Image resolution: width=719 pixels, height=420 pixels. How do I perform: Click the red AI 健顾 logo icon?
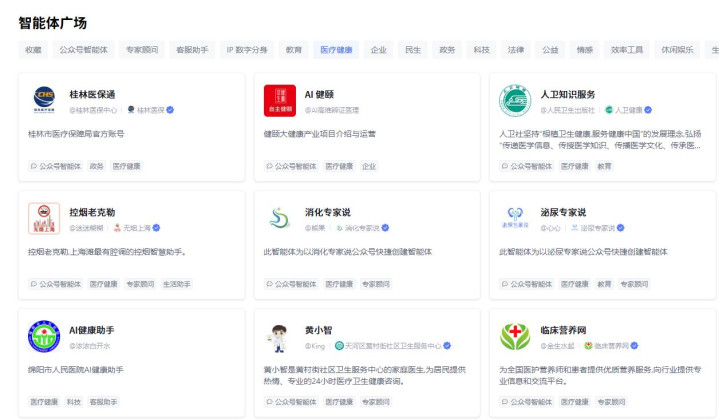(x=280, y=100)
